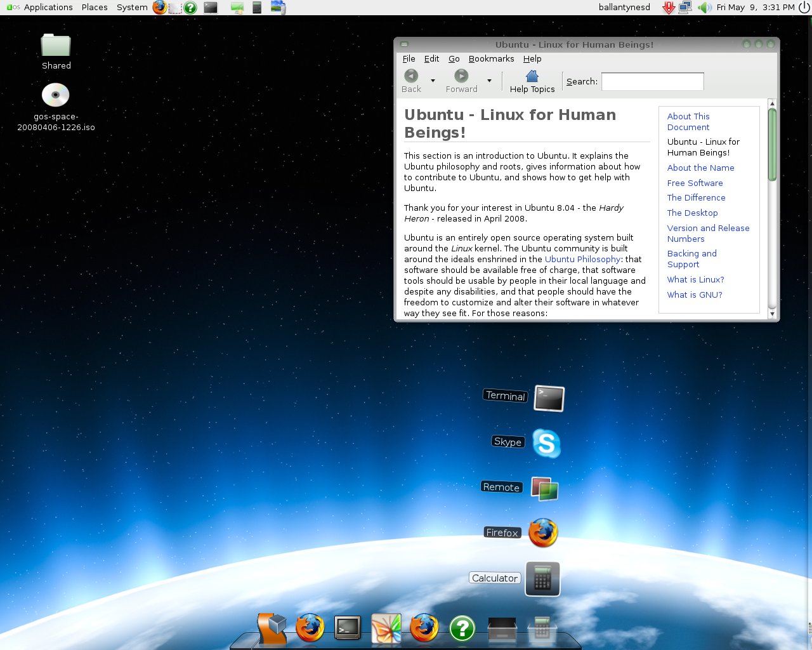Open the Calculator desktop shortcut
This screenshot has height=650, width=812.
coord(542,579)
